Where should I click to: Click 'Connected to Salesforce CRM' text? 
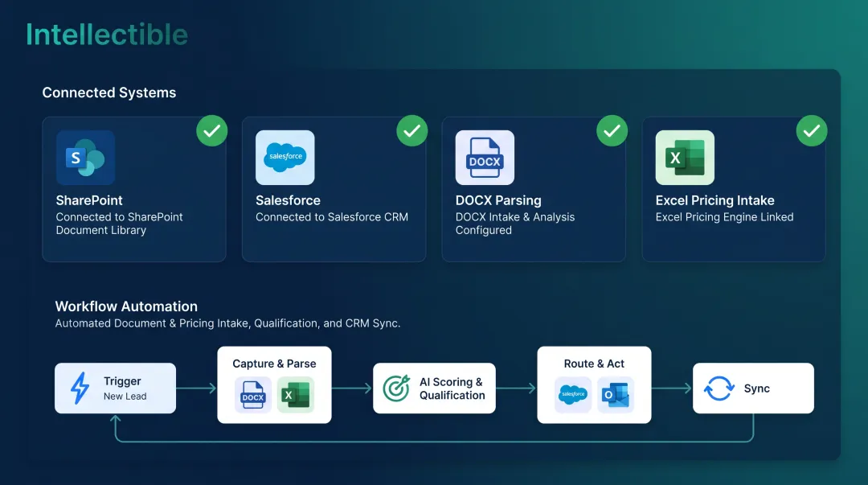(332, 216)
